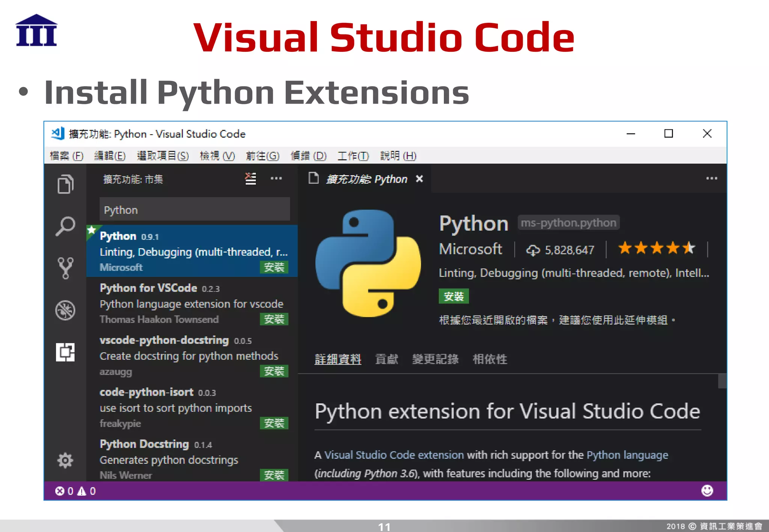
Task: Install Python extension from details page
Action: coord(454,296)
